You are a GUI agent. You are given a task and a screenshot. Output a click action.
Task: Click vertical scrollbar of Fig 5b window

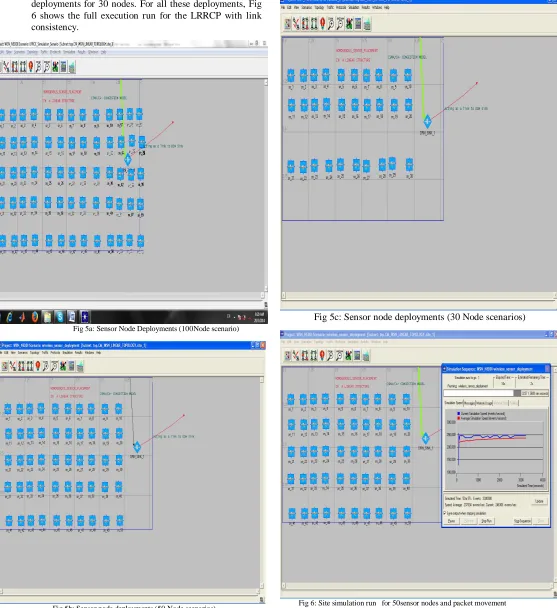pyautogui.click(x=262, y=483)
